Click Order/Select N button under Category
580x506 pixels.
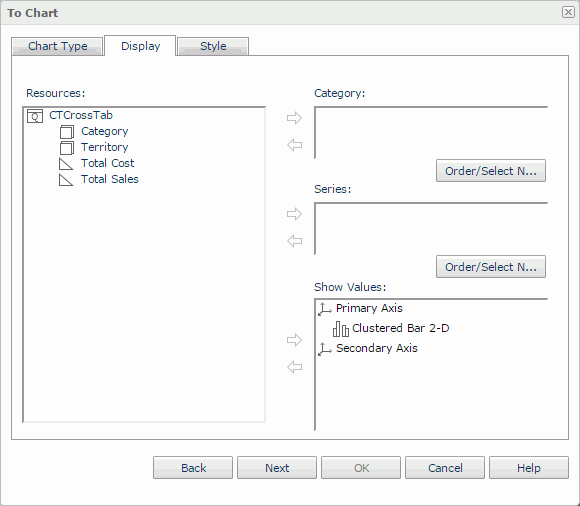[x=491, y=171]
